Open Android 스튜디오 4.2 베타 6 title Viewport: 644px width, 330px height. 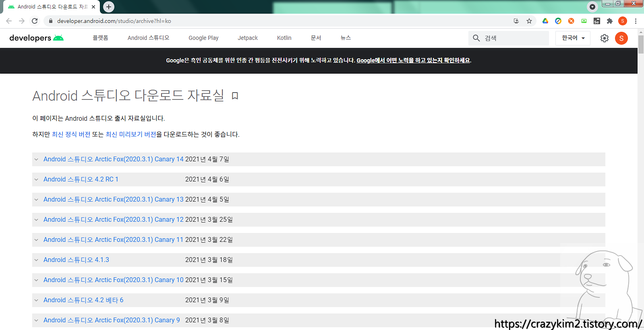tap(83, 300)
